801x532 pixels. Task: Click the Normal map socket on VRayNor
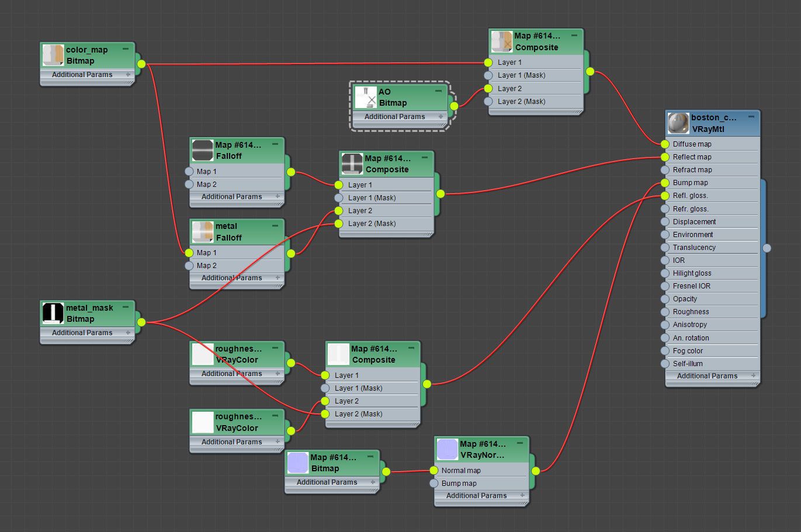434,471
